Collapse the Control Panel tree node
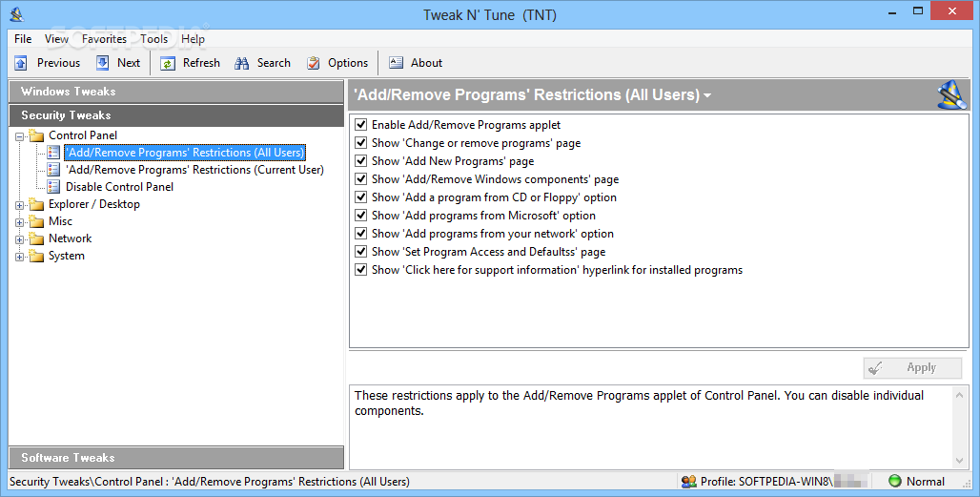980x497 pixels. point(20,136)
